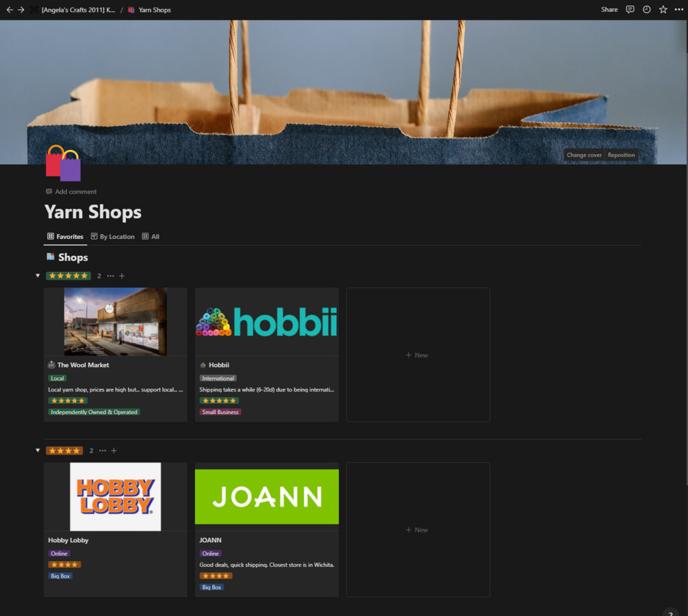
Task: Open the comments panel icon in top bar
Action: click(x=630, y=10)
